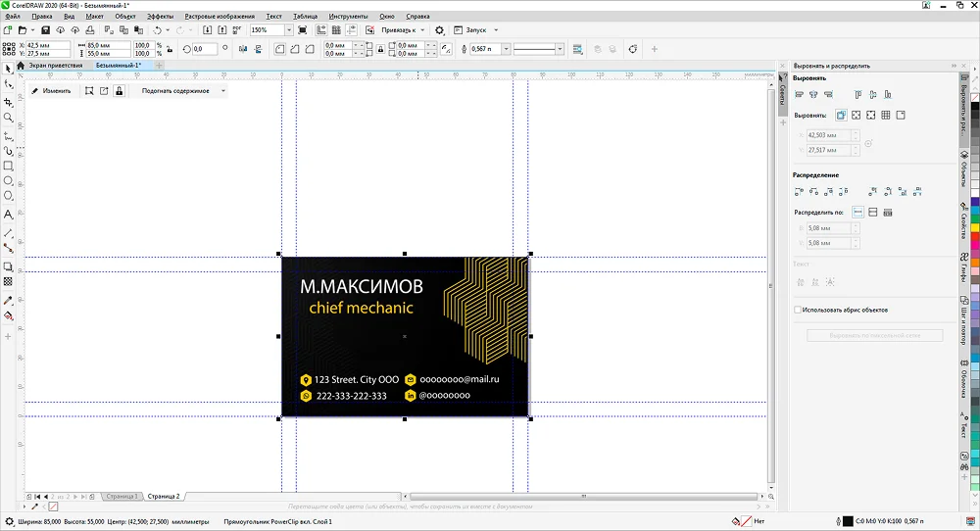Switch to 'Страница 1' page tab
The image size is (980, 531).
[x=122, y=497]
